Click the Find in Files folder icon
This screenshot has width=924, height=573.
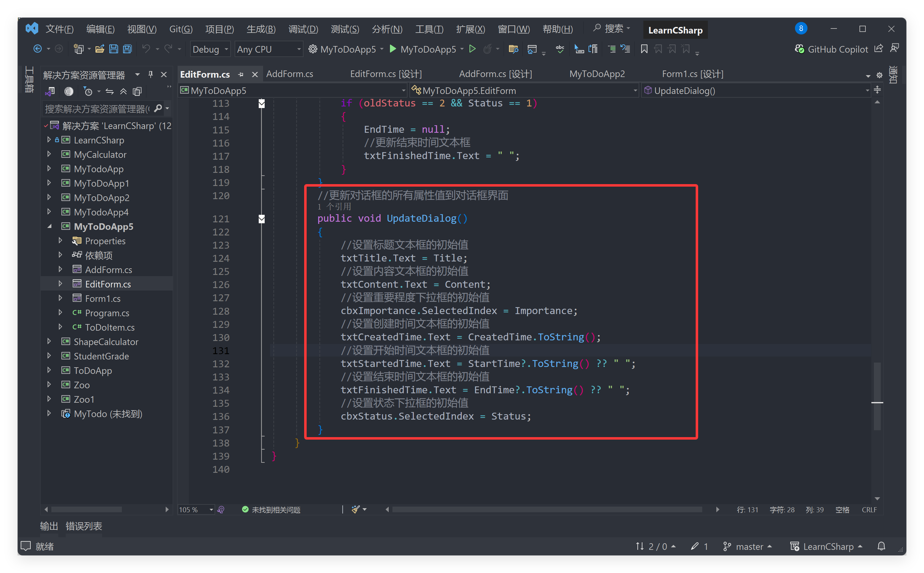click(513, 49)
